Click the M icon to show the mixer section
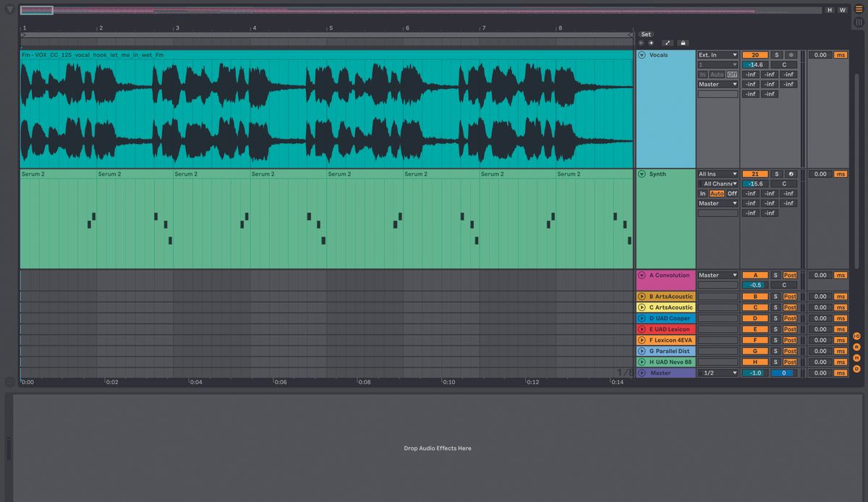 tap(856, 356)
